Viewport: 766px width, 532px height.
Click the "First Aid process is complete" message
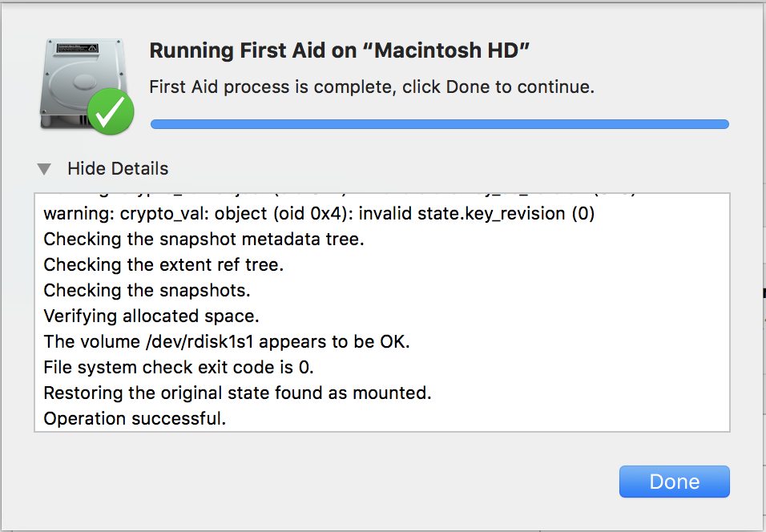pyautogui.click(x=372, y=87)
